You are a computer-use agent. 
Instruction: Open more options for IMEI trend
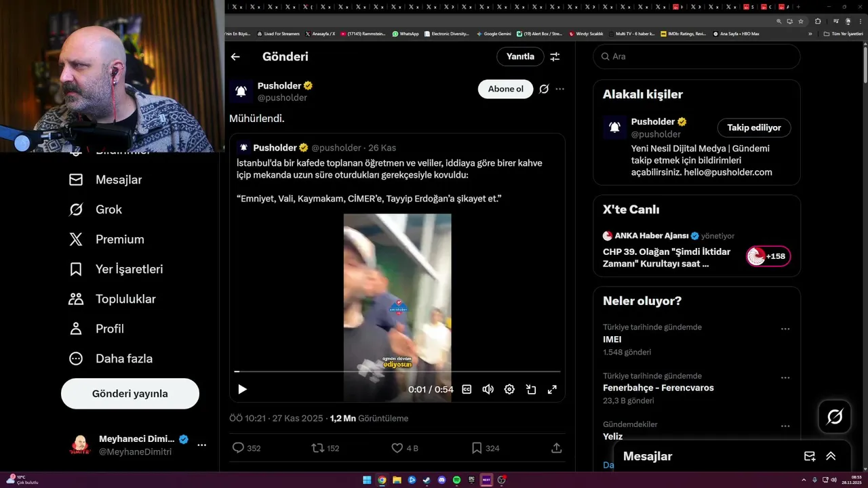[785, 329]
